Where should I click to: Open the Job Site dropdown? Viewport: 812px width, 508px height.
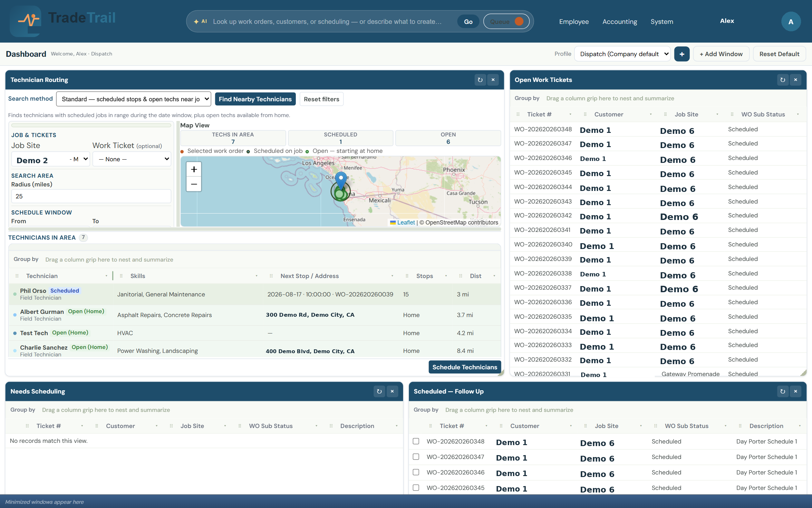(50, 159)
